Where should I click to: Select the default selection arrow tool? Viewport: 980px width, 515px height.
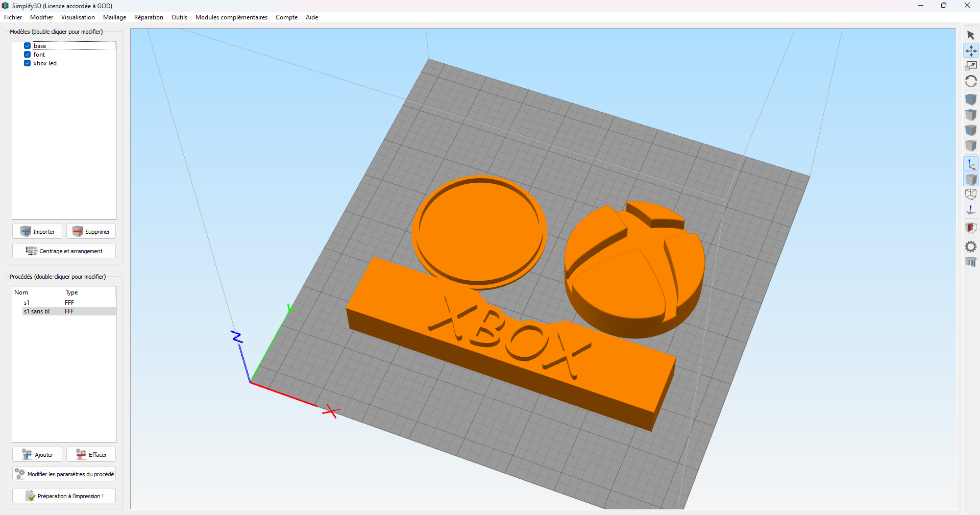pos(971,35)
